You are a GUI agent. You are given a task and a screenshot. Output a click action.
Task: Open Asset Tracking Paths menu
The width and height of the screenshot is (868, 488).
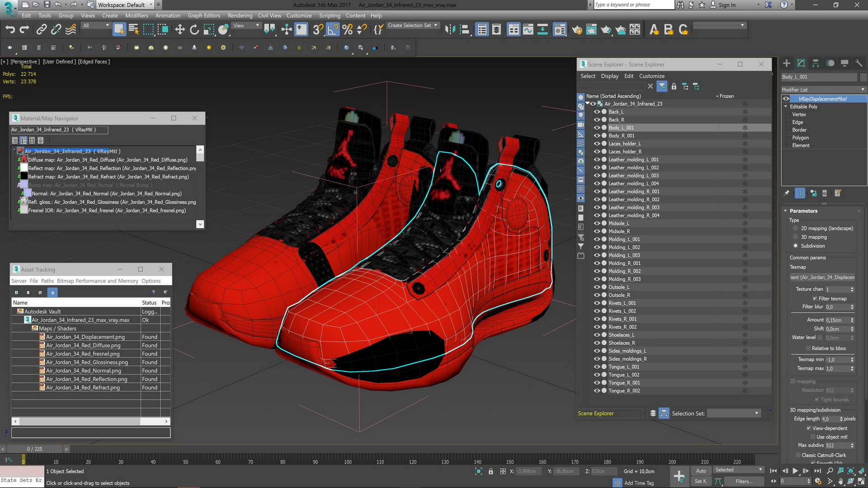(x=47, y=281)
